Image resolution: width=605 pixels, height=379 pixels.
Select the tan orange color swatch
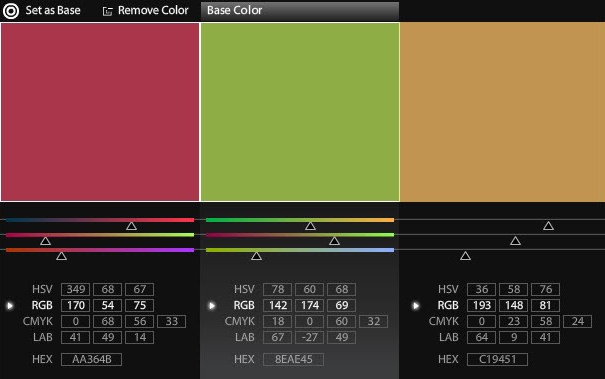502,112
